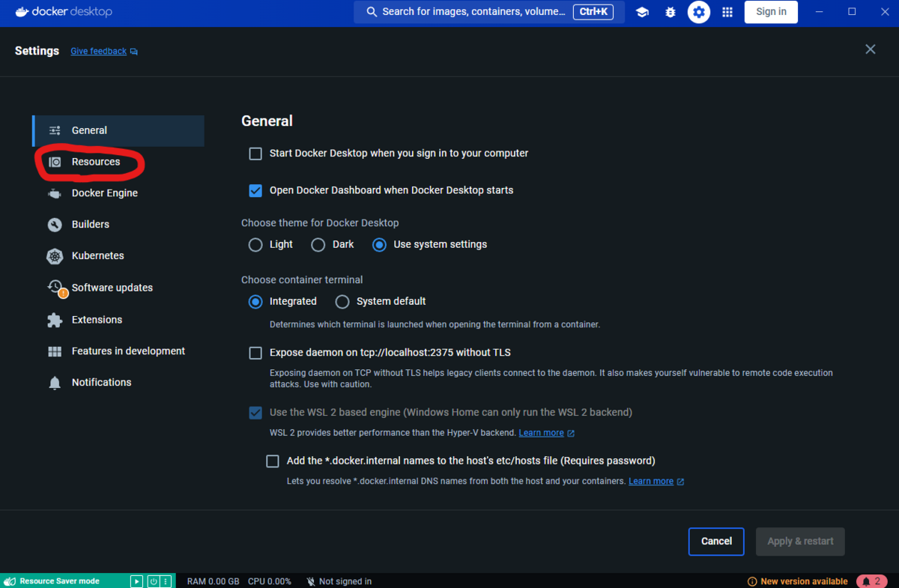Viewport: 899px width, 588px height.
Task: Open the three-dot menu in status bar
Action: pyautogui.click(x=166, y=581)
